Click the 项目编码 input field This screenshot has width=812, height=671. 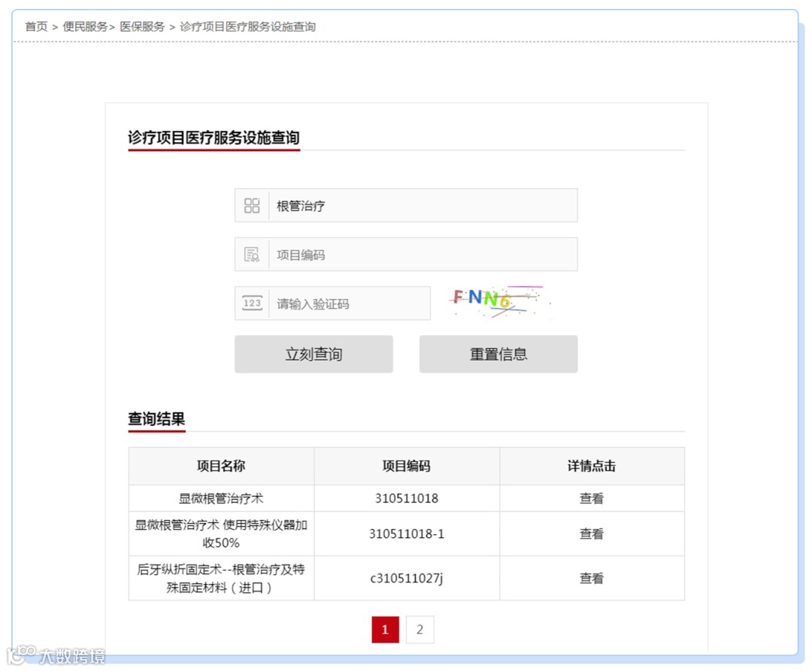pyautogui.click(x=414, y=254)
